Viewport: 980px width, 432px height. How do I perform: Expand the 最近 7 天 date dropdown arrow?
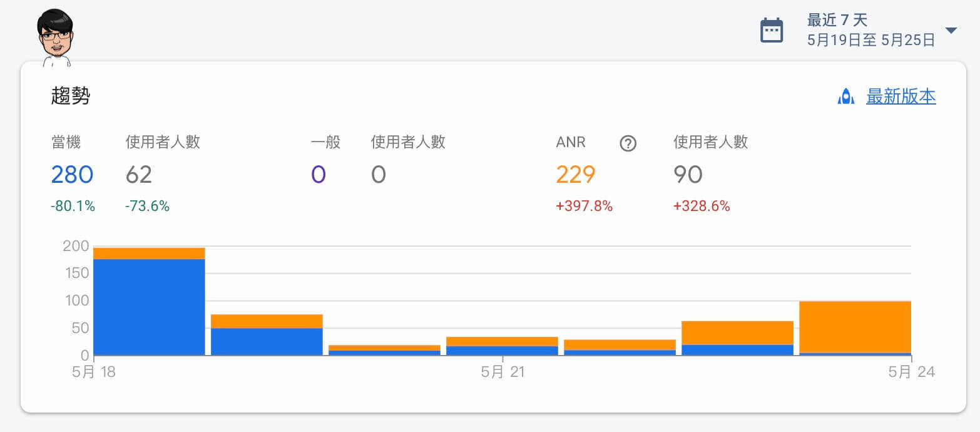[x=951, y=31]
